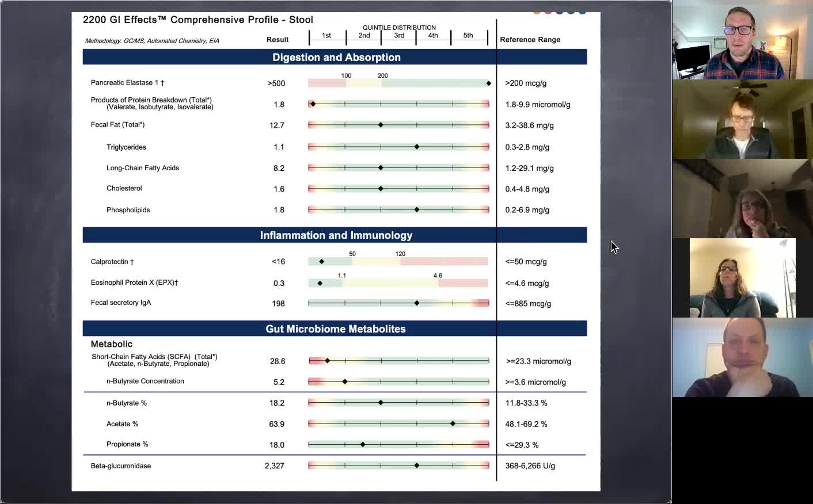Click the '<16' Calprotectin result value

[278, 262]
